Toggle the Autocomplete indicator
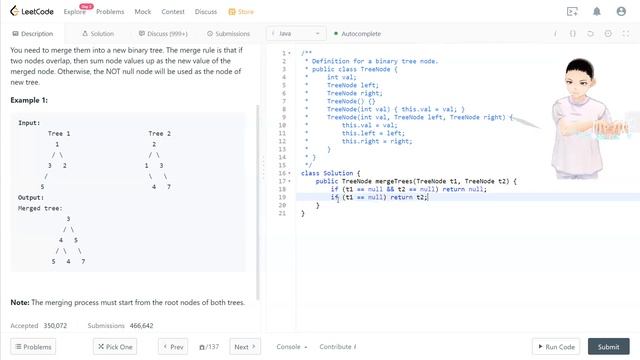 357,34
